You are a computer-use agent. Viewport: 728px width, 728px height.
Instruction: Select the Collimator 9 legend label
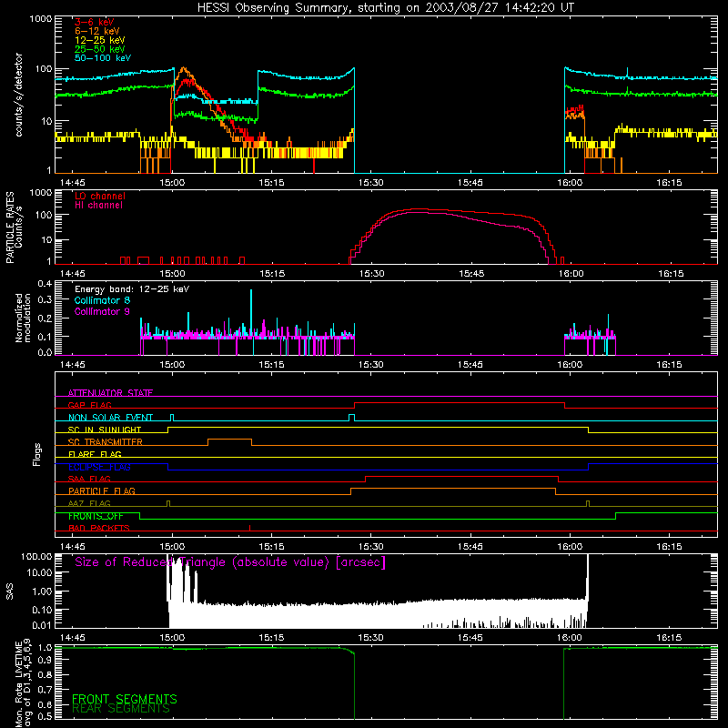pyautogui.click(x=102, y=311)
